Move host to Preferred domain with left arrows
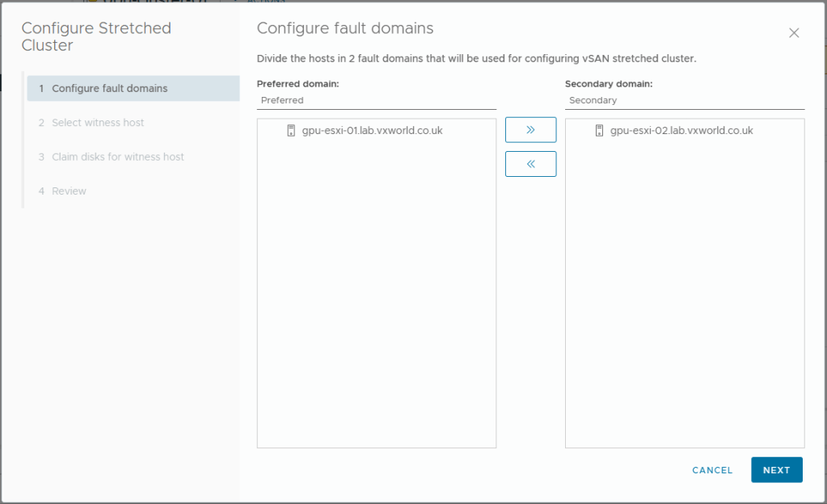This screenshot has width=827, height=504. pos(530,164)
